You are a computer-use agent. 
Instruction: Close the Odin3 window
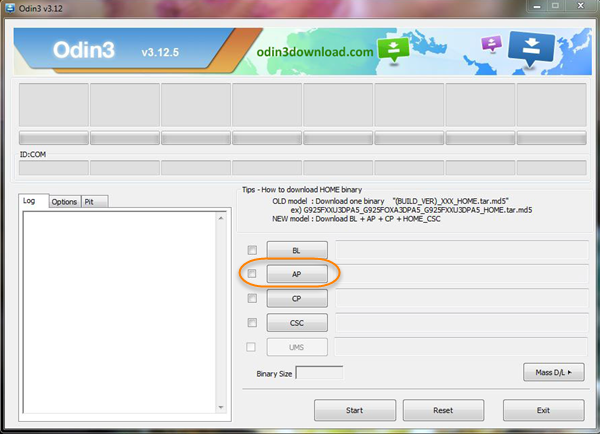[x=581, y=7]
